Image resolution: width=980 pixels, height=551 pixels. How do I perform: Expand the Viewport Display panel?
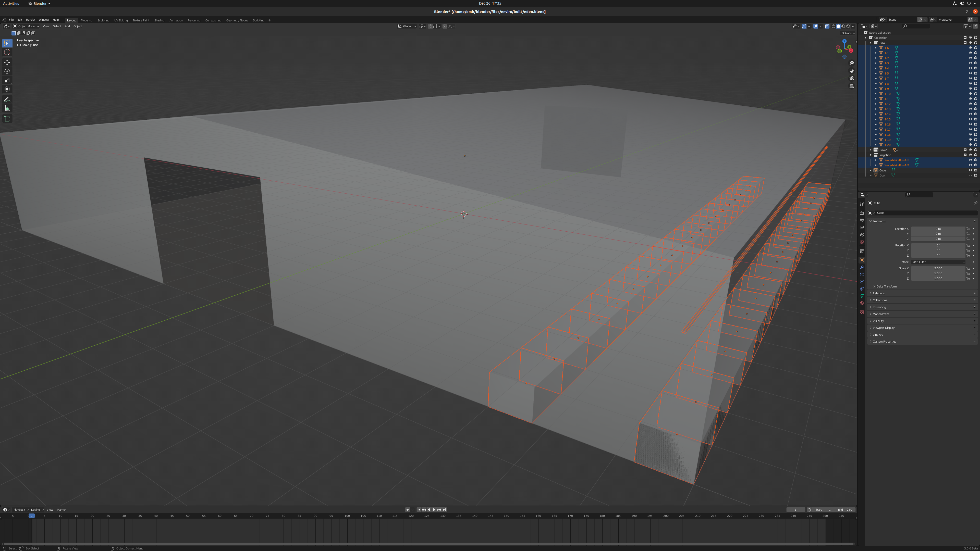pos(883,328)
